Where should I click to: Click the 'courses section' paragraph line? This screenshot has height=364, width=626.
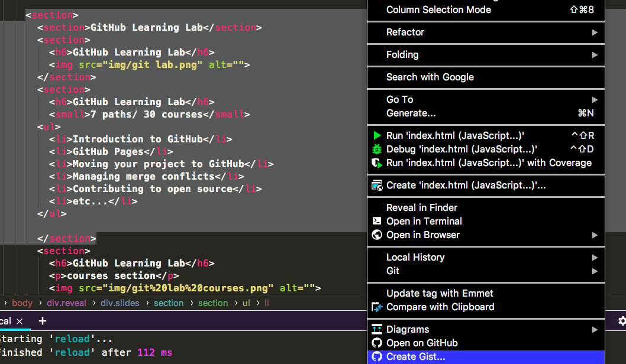(x=114, y=275)
